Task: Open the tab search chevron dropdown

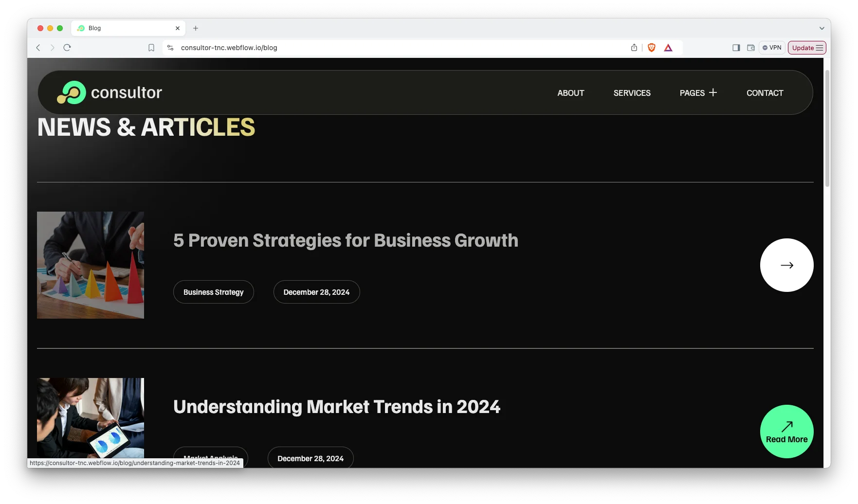Action: 821,28
